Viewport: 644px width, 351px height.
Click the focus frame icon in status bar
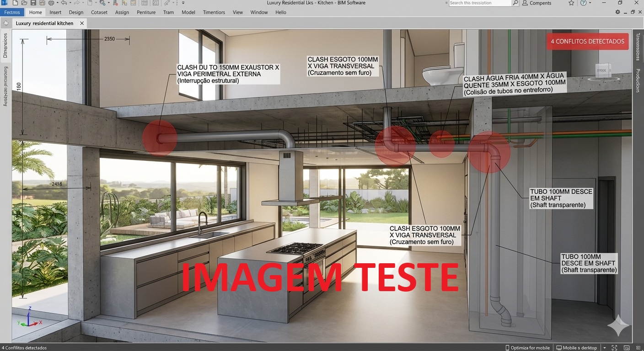(614, 348)
